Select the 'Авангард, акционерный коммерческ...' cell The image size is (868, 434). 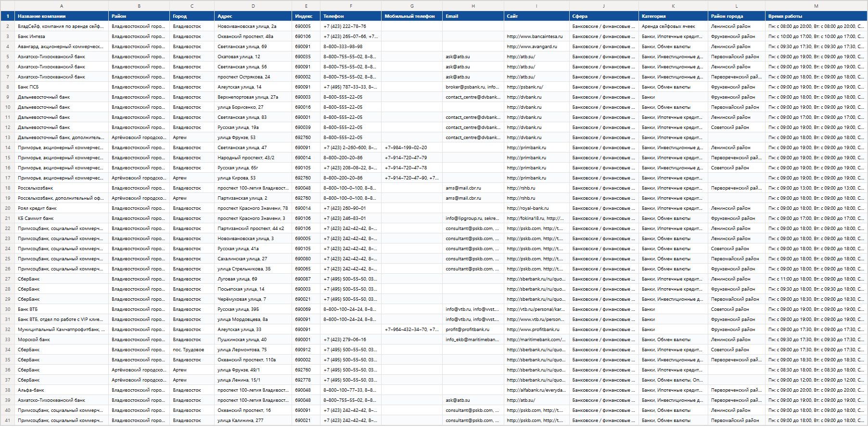tap(62, 47)
